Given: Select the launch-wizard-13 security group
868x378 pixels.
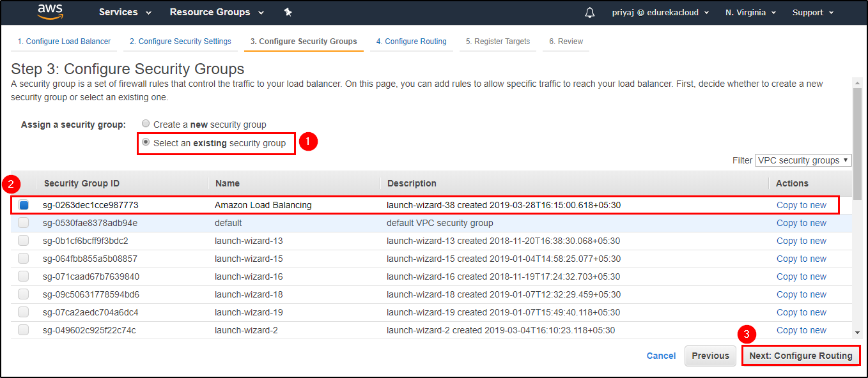Looking at the screenshot, I should point(24,240).
